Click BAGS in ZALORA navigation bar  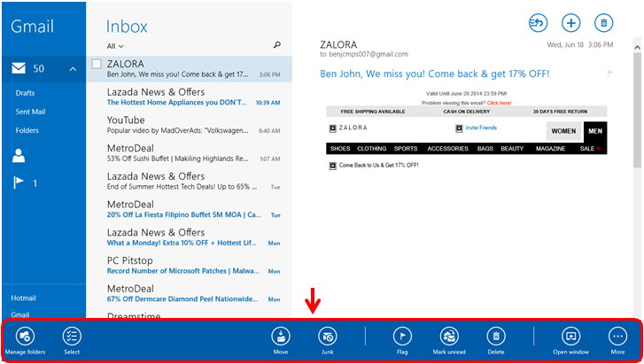click(x=485, y=149)
